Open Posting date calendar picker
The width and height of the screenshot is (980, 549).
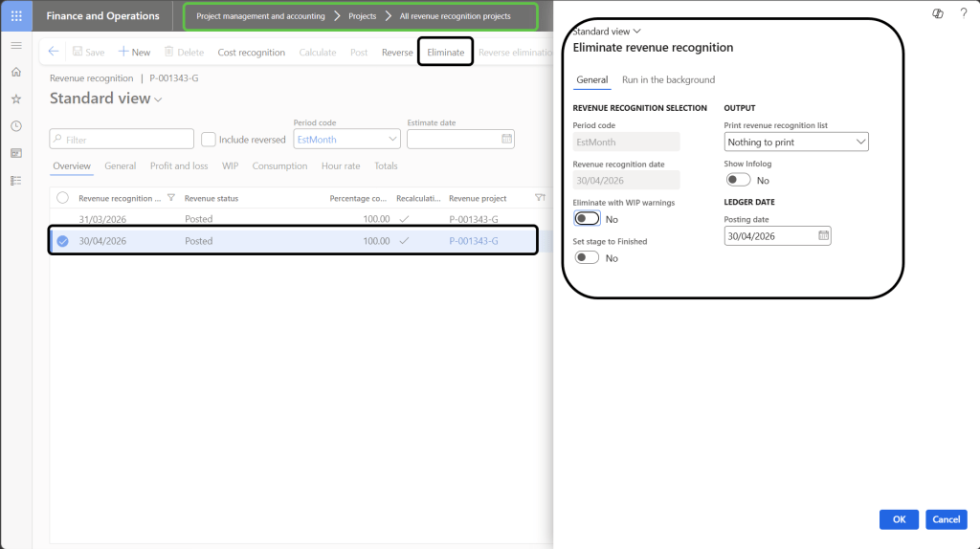click(823, 236)
